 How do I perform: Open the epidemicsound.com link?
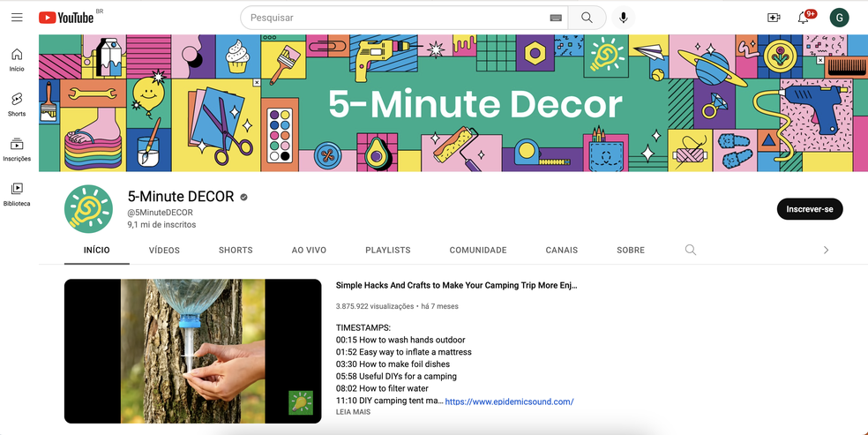coord(509,401)
